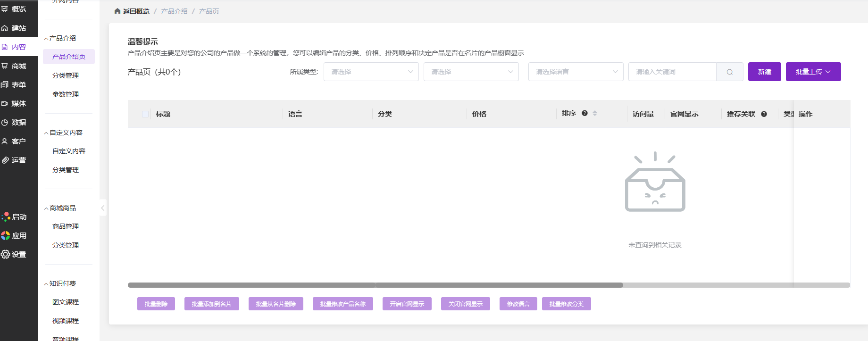Click the help icon beside 推荐关联
This screenshot has width=868, height=341.
click(x=764, y=114)
